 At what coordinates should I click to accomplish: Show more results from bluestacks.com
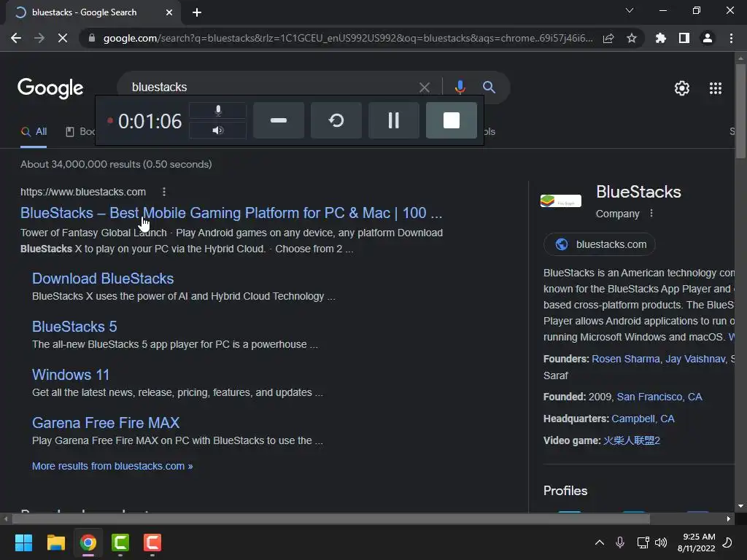tap(112, 466)
